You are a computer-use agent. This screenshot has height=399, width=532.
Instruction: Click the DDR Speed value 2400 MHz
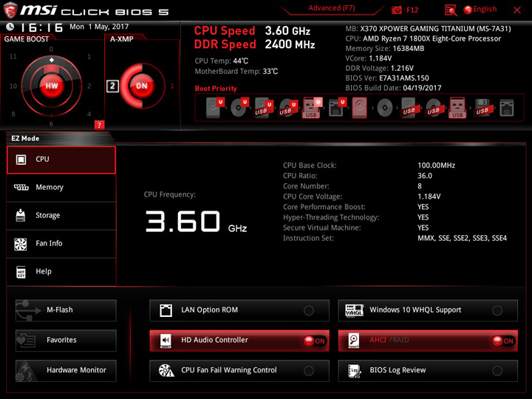coord(290,44)
